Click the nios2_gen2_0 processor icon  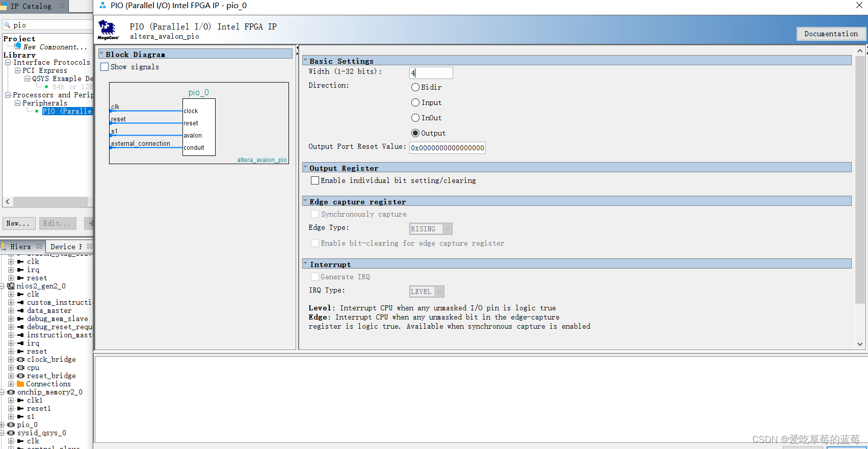(x=11, y=286)
